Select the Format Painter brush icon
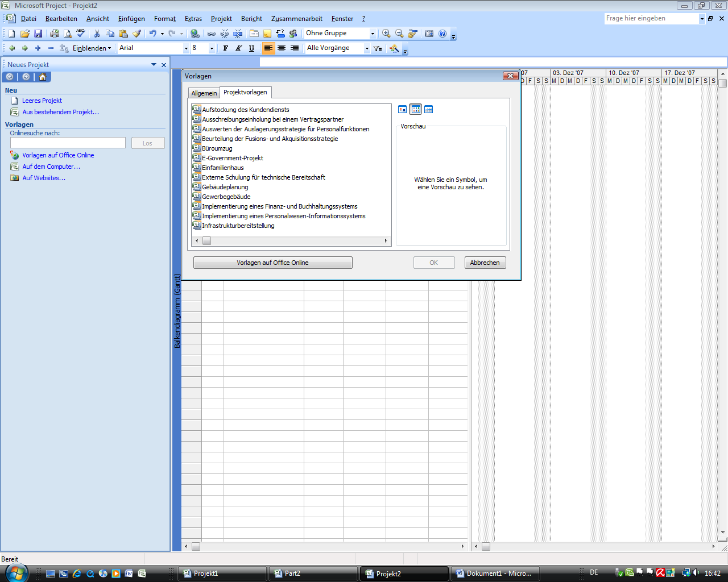This screenshot has width=728, height=582. point(136,34)
